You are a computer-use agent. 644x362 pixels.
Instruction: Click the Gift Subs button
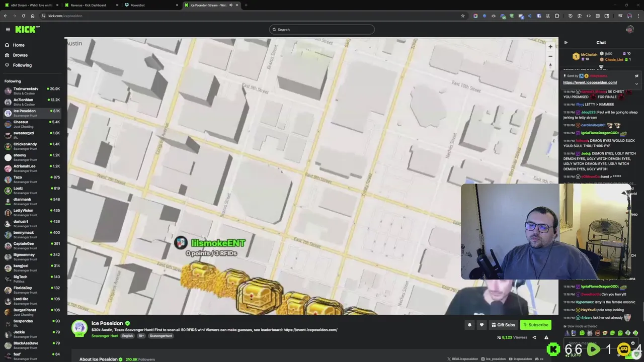tap(503, 325)
